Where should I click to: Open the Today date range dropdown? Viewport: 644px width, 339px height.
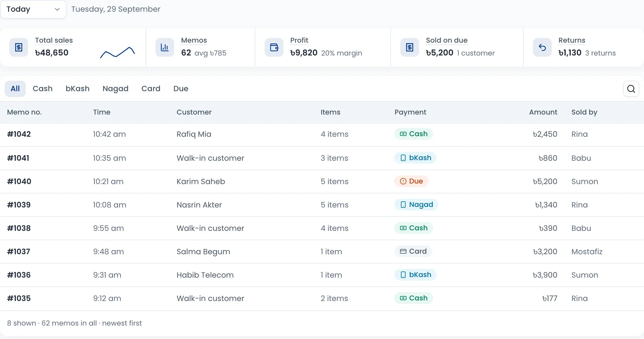coord(33,9)
